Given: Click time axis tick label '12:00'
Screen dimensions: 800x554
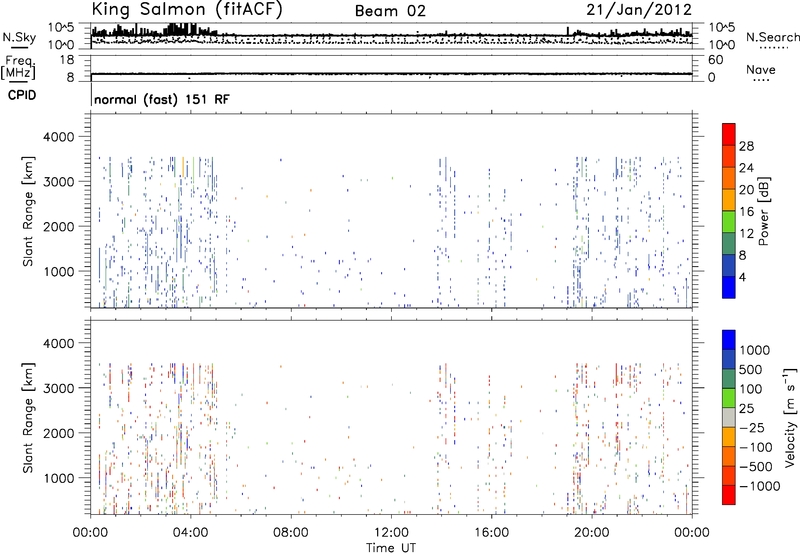Looking at the screenshot, I should [x=391, y=533].
